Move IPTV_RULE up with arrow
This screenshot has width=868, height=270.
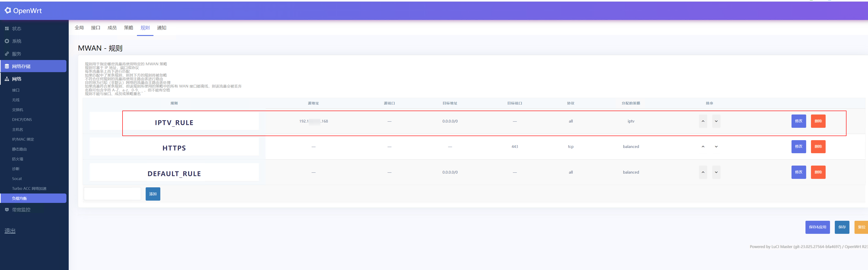point(703,121)
